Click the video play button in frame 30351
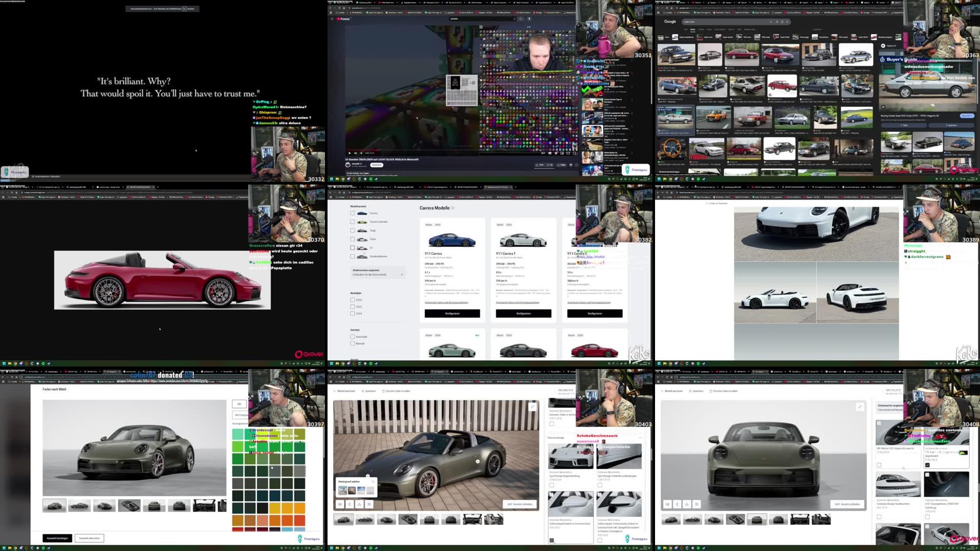The width and height of the screenshot is (980, 551). pos(350,153)
